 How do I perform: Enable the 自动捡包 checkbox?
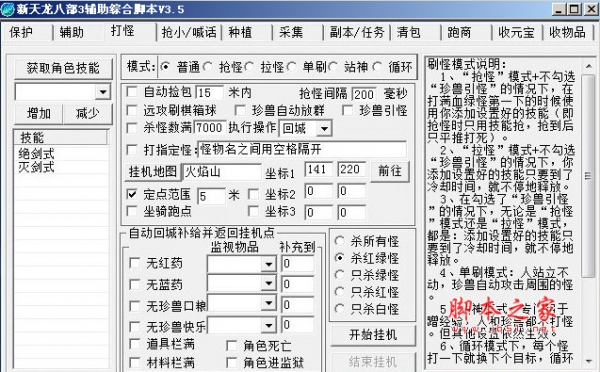(x=132, y=92)
